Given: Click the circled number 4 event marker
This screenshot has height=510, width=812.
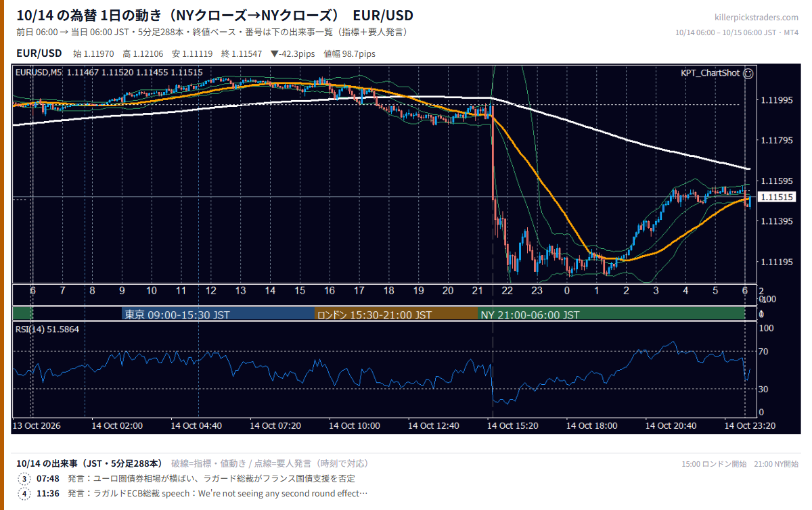Looking at the screenshot, I should (x=25, y=494).
